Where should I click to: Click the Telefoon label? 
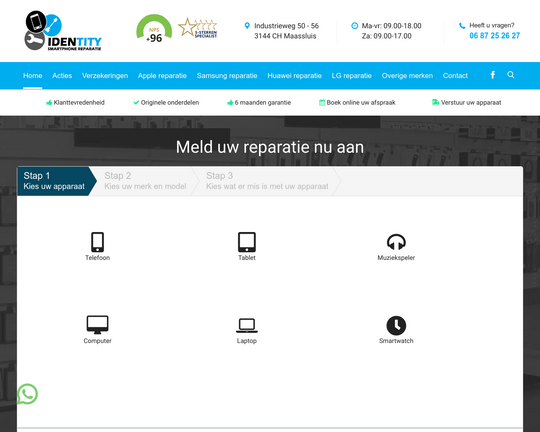click(x=97, y=258)
